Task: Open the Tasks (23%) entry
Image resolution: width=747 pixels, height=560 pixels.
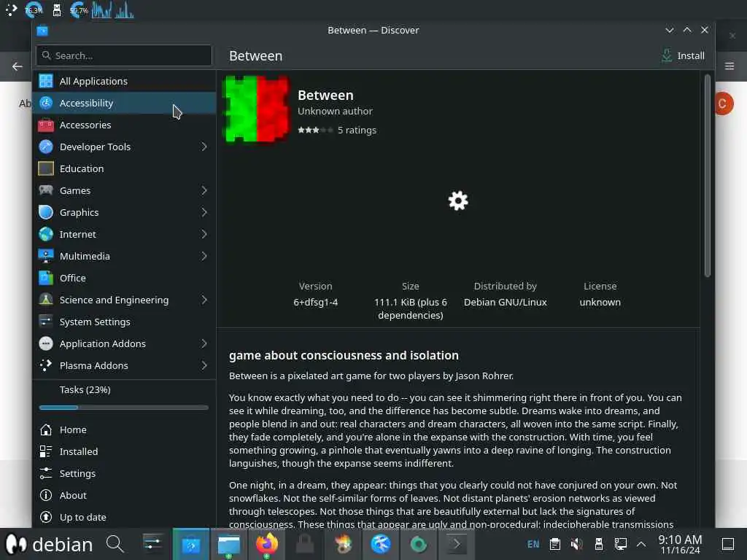Action: tap(85, 389)
